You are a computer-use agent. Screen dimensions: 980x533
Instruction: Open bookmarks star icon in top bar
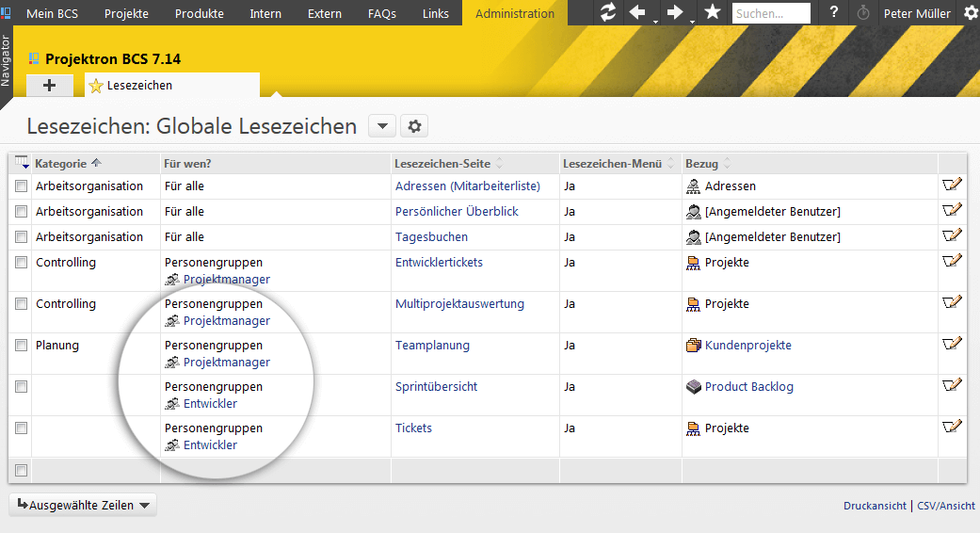(713, 12)
